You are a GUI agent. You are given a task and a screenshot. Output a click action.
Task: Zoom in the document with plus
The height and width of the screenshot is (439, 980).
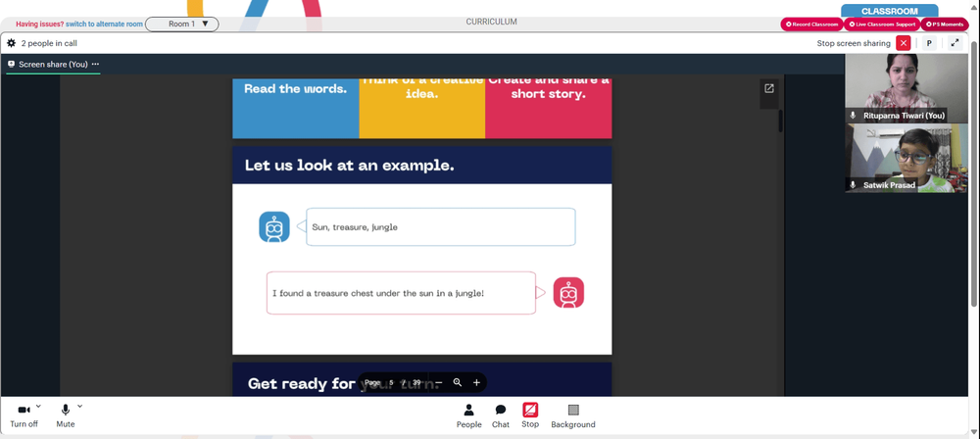pos(476,383)
